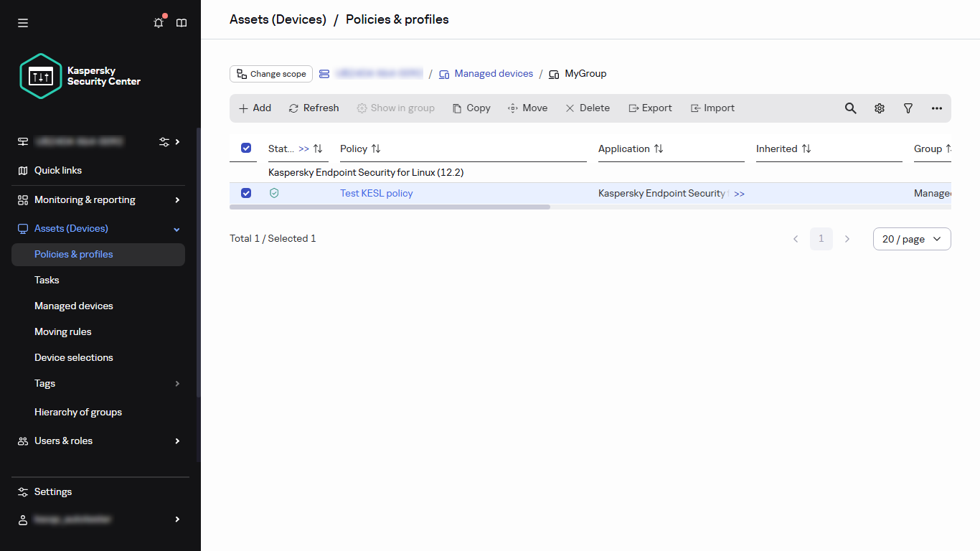Open the Test KESL policy link
Screen dimensions: 980x551
376,193
